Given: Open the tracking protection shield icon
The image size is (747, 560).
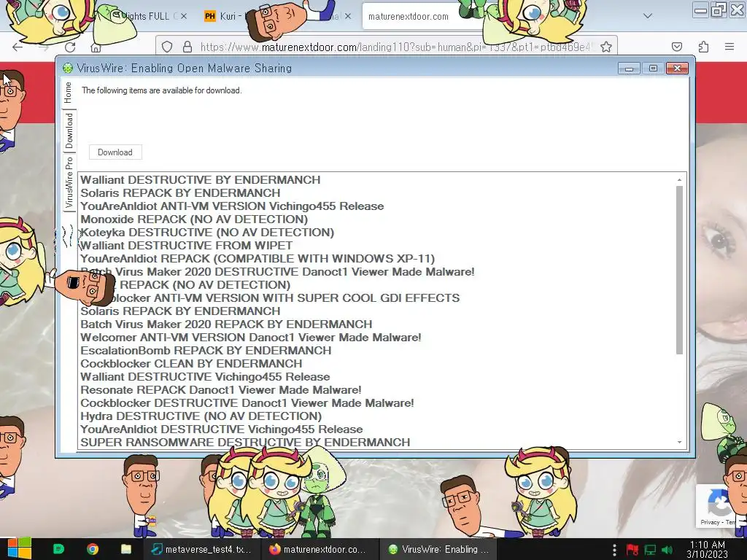Looking at the screenshot, I should click(167, 47).
